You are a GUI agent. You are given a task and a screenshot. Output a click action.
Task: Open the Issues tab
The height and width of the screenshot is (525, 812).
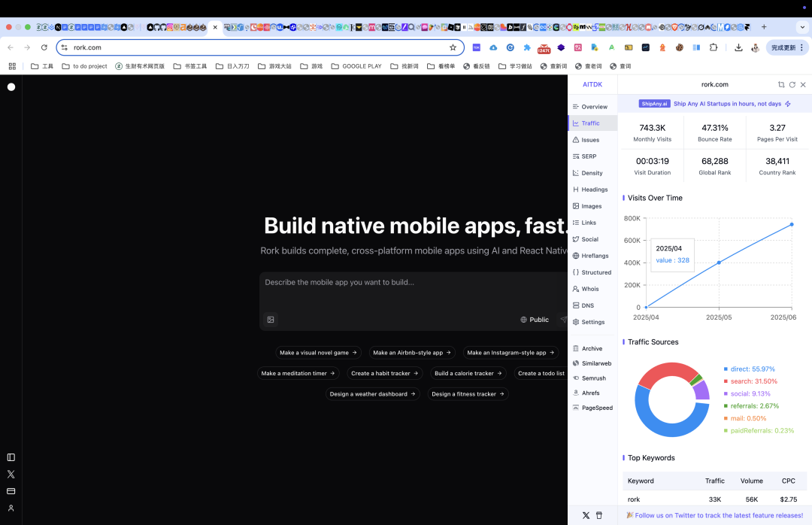pos(586,140)
